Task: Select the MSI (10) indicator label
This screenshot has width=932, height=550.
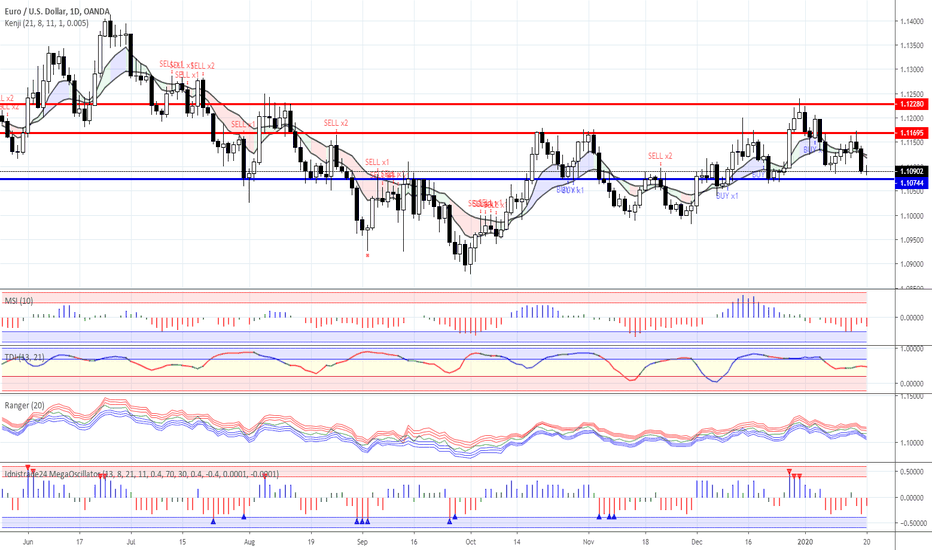Action: [16, 298]
